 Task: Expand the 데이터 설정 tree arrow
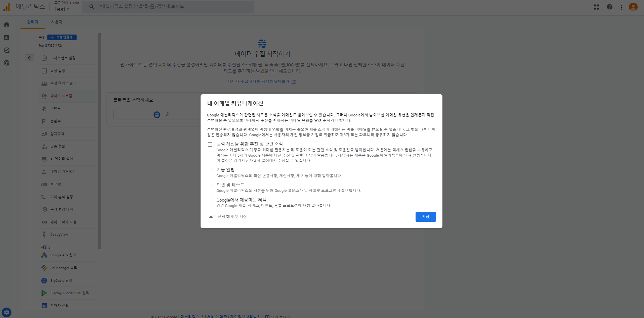[51, 159]
